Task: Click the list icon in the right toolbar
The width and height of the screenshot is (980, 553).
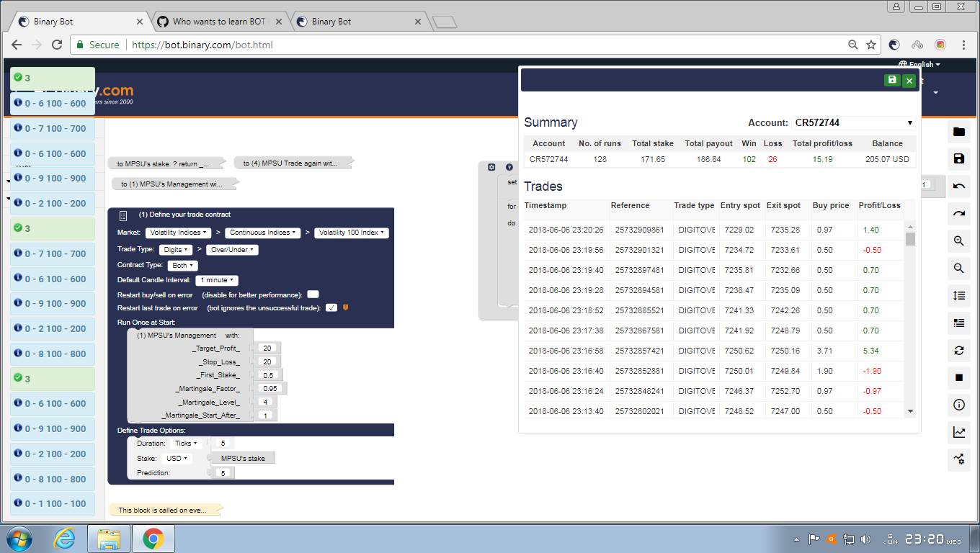Action: pos(959,323)
